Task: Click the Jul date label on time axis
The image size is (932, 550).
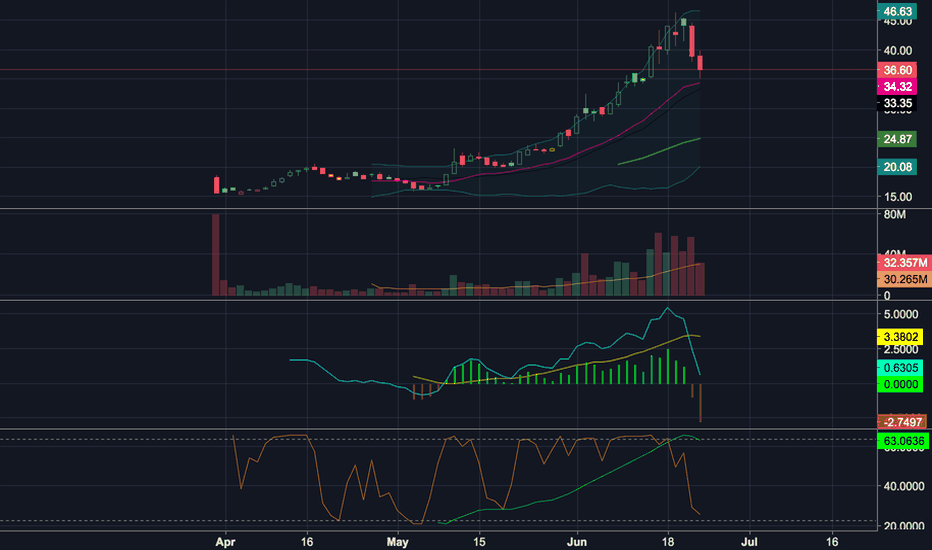Action: click(750, 542)
